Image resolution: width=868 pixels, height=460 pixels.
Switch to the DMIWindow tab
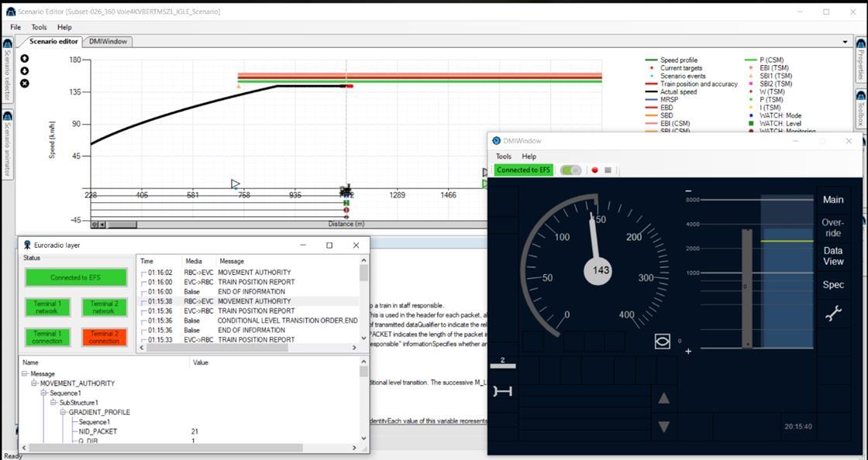pos(108,41)
